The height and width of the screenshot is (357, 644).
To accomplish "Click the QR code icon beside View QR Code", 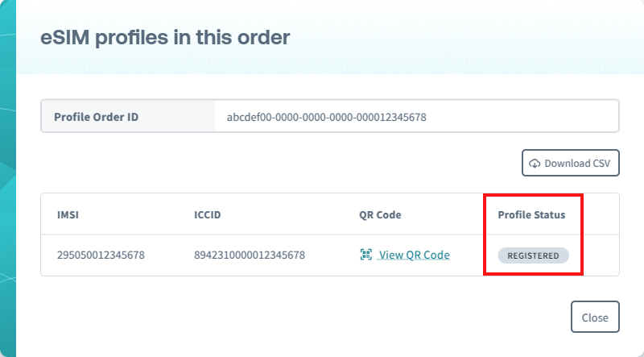I will pyautogui.click(x=366, y=255).
